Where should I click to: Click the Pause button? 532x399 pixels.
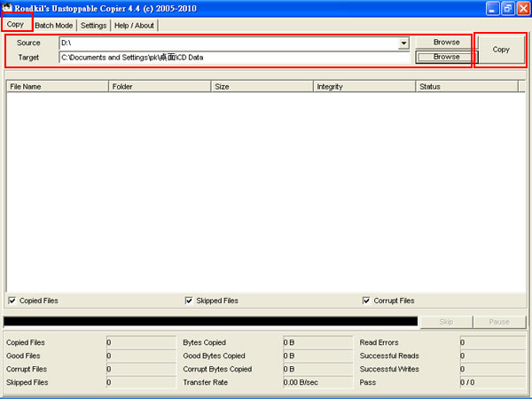click(x=499, y=322)
